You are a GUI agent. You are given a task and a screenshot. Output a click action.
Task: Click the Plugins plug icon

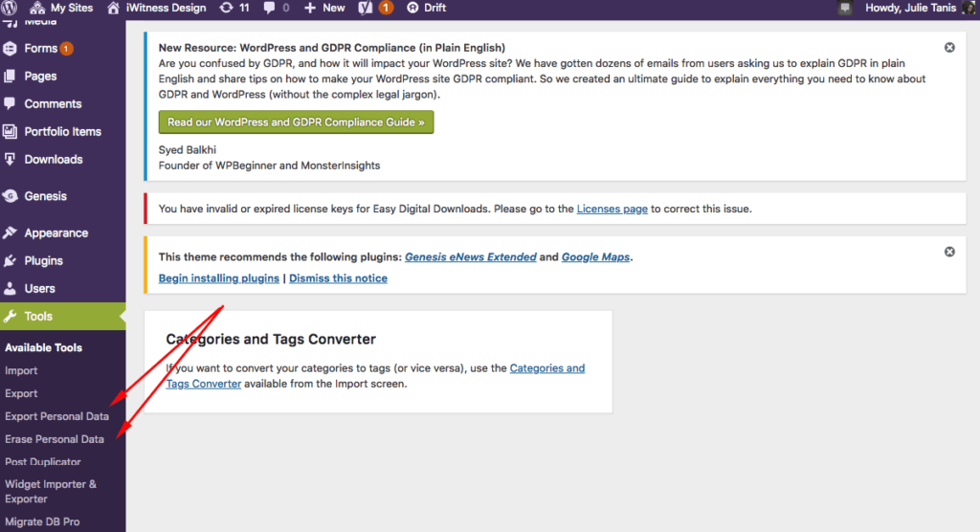point(10,260)
